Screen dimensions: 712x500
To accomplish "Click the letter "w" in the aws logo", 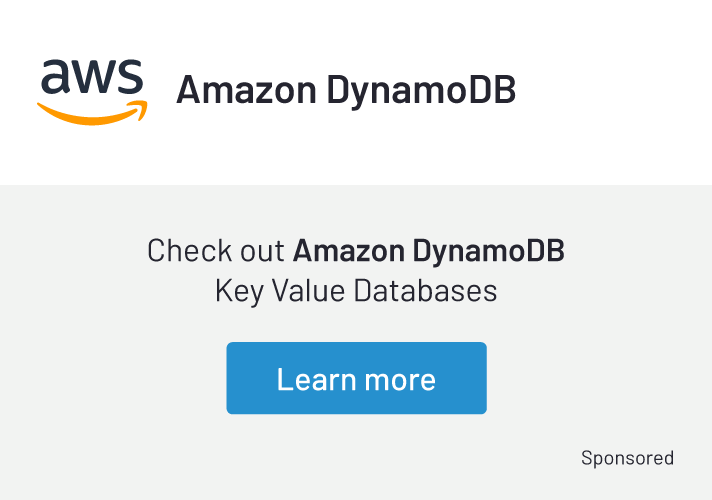I will [93, 78].
